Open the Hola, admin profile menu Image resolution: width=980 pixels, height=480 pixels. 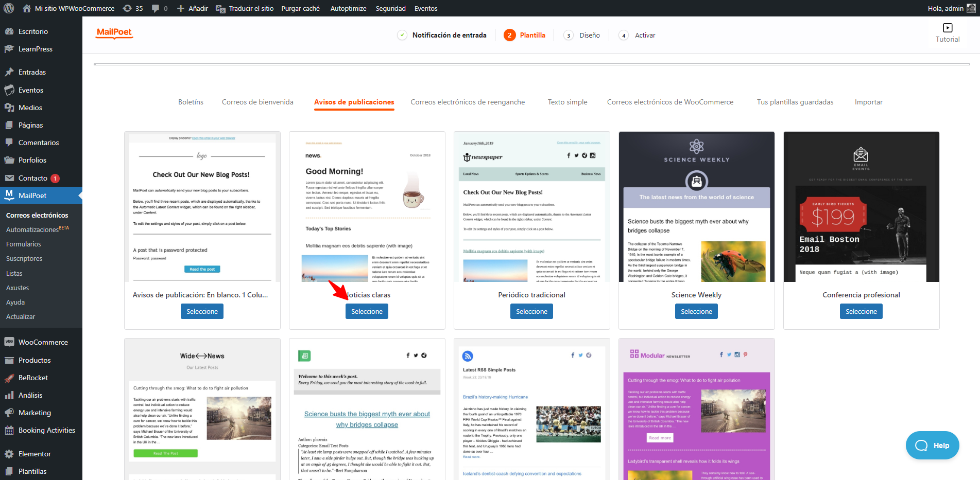tap(952, 8)
